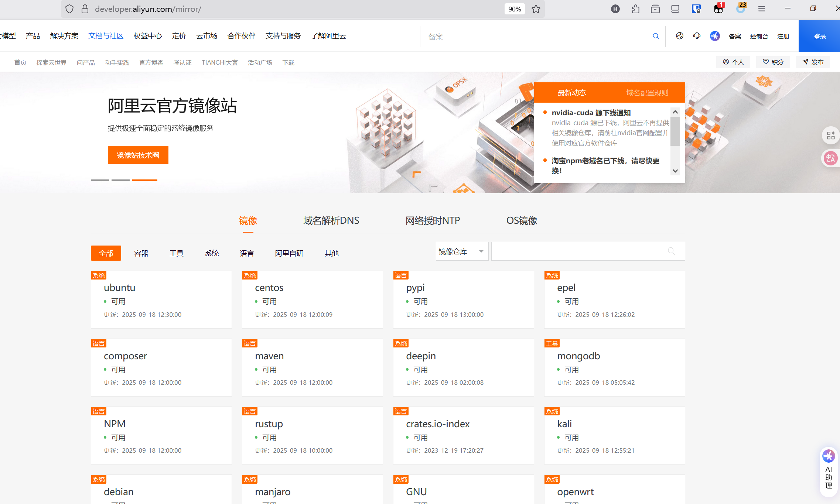
Task: Click the 官方博客 sub-navigation link
Action: [x=151, y=62]
